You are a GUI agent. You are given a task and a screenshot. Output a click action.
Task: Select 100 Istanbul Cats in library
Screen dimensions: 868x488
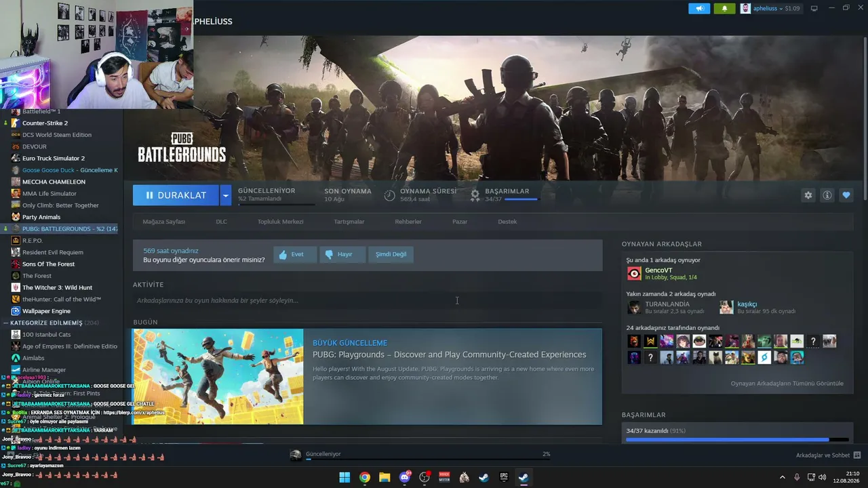click(x=46, y=335)
